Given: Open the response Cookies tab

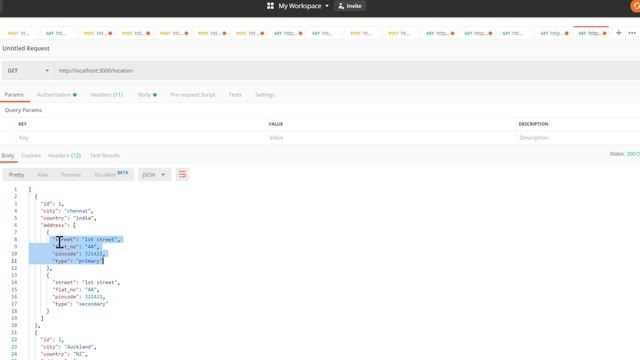Looking at the screenshot, I should coord(31,156).
